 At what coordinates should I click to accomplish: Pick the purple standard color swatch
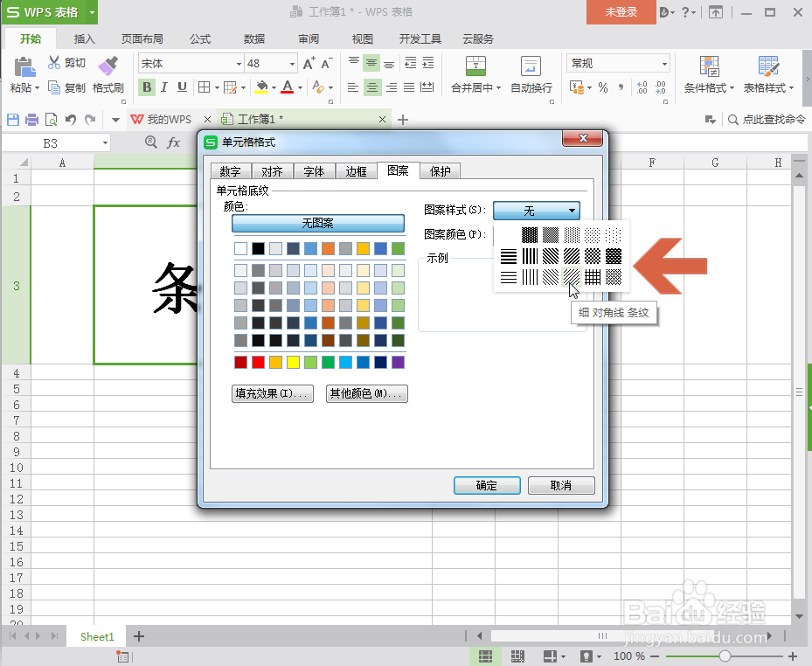coord(398,362)
